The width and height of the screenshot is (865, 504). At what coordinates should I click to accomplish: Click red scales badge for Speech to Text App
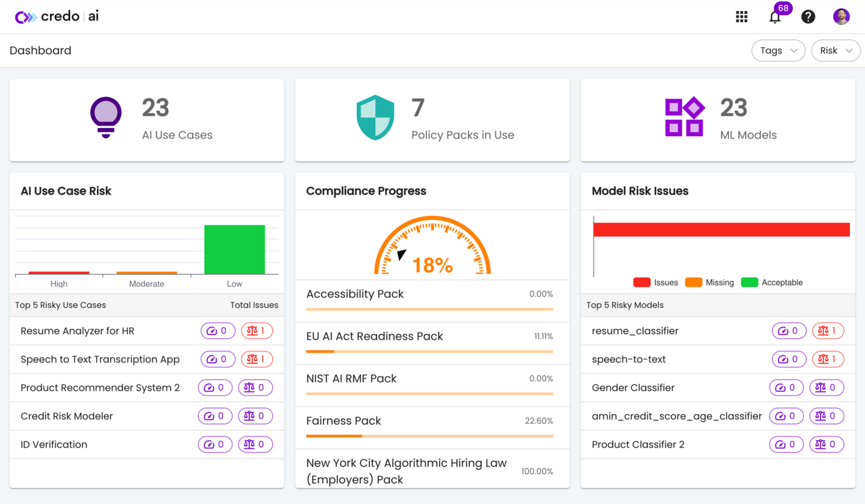point(257,359)
